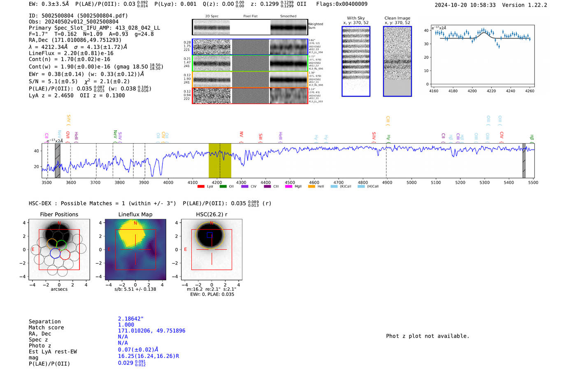Click the blue RA, Dec match coordinates
This screenshot has height=392, width=576.
[151, 331]
